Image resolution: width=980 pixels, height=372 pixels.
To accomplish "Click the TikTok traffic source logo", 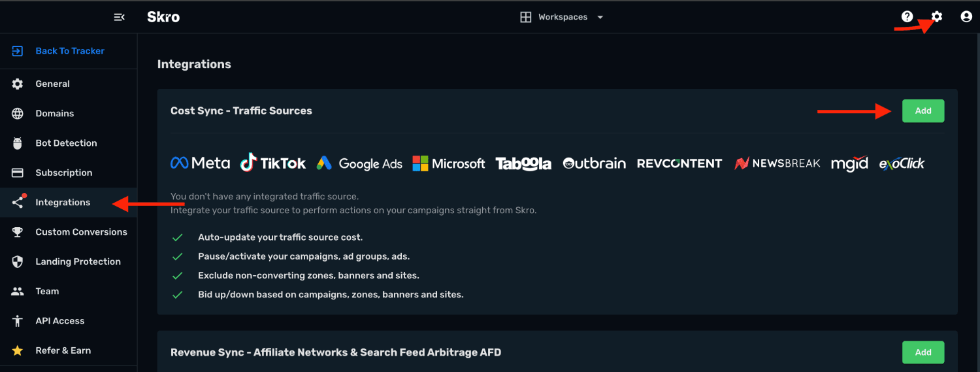I will coord(273,163).
